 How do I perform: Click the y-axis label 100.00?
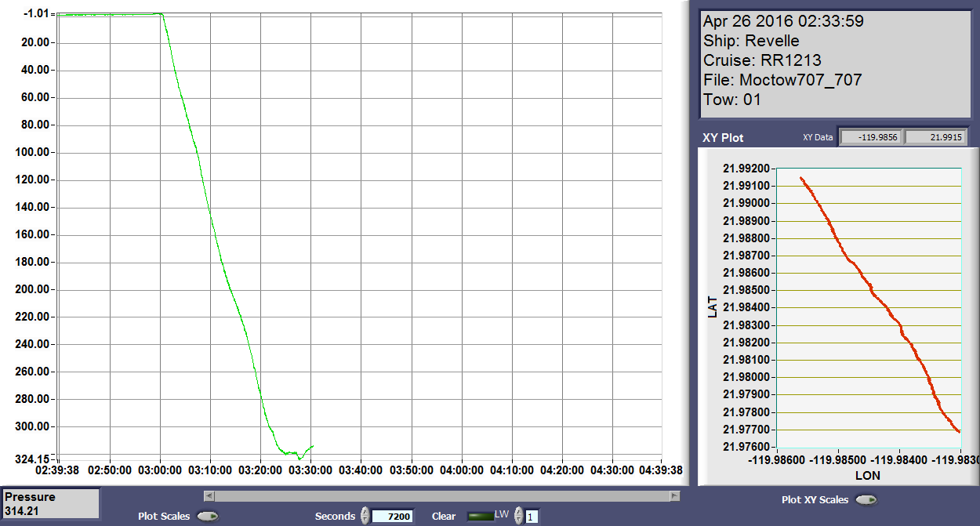pos(34,152)
